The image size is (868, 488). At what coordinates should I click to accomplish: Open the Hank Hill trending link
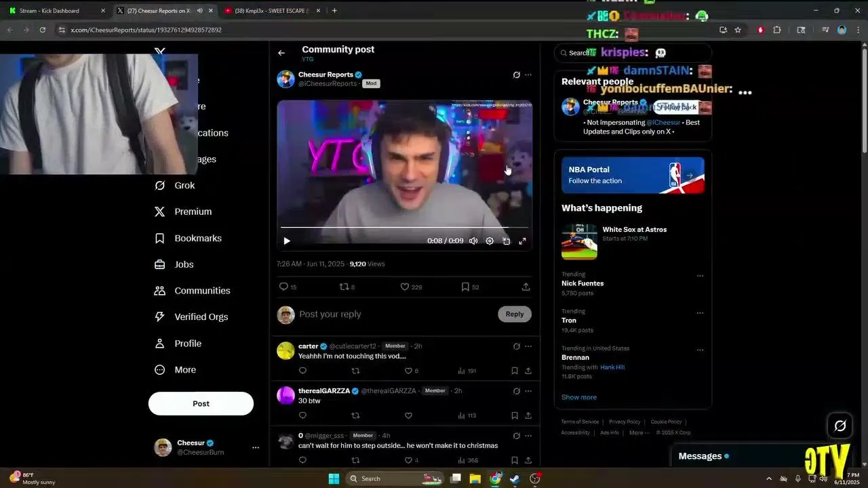(612, 367)
